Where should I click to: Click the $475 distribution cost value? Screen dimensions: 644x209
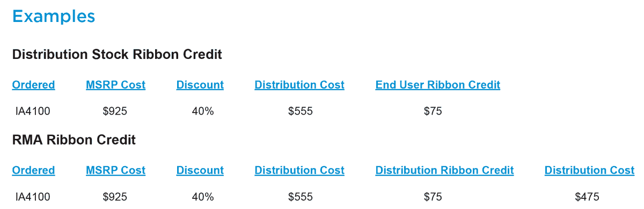point(587,197)
